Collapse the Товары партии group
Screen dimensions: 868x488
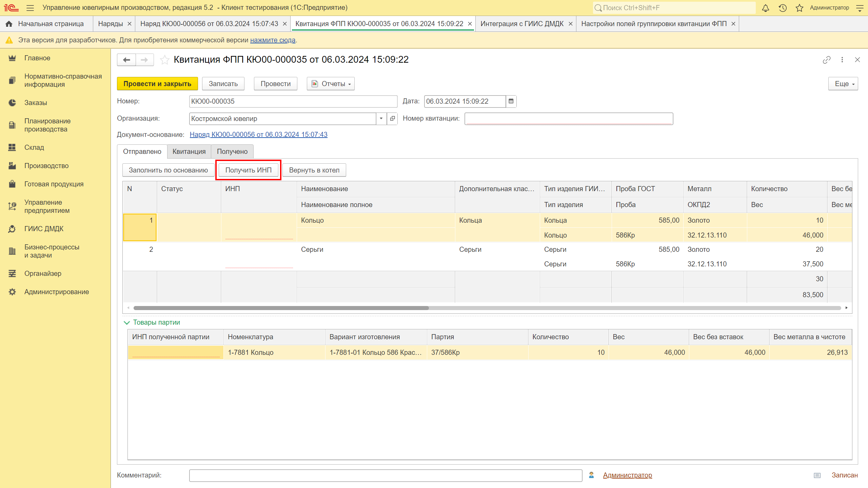127,323
